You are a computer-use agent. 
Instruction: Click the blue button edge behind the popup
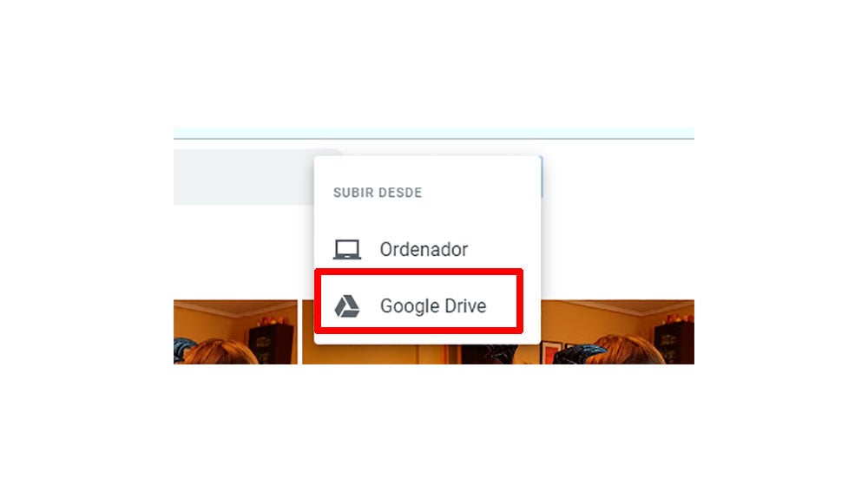coord(542,177)
